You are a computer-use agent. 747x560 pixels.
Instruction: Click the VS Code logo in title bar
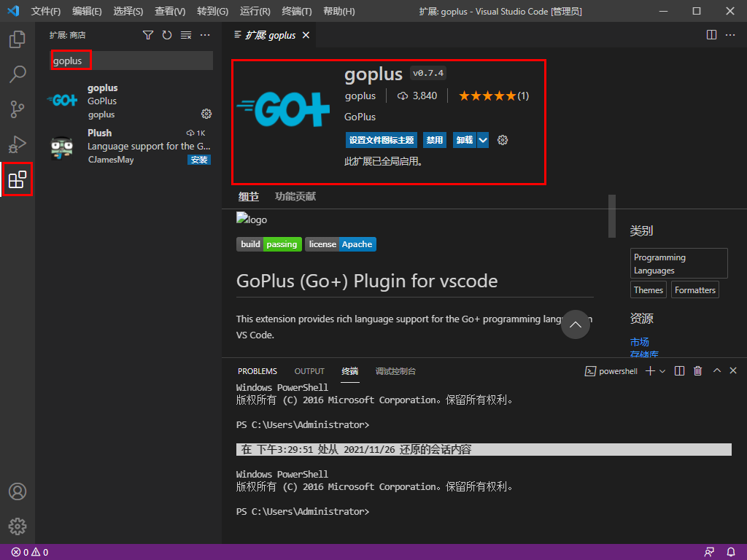click(x=13, y=11)
